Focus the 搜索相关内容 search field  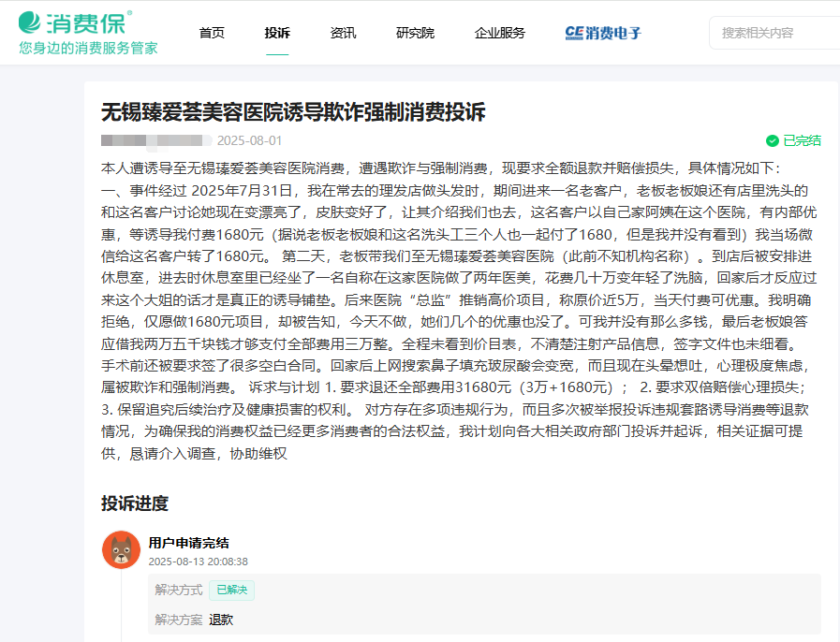point(774,33)
